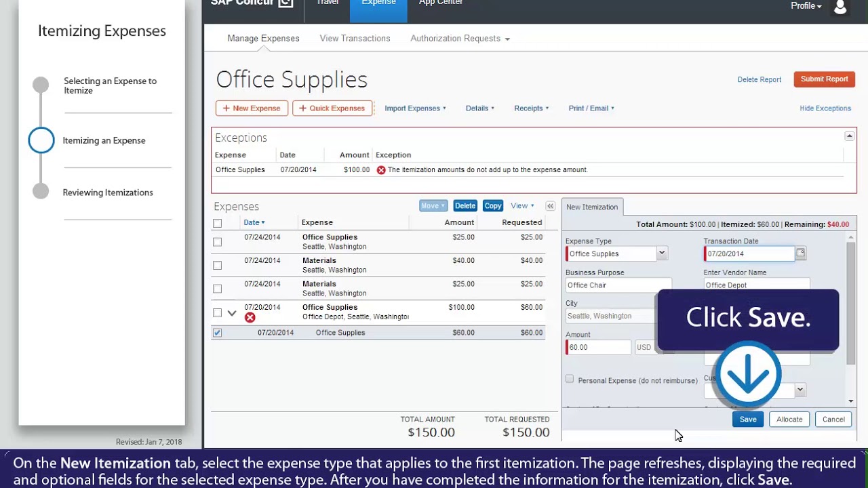Click the City field Seattle, Washington
Viewport: 868px width, 488px height.
point(611,316)
